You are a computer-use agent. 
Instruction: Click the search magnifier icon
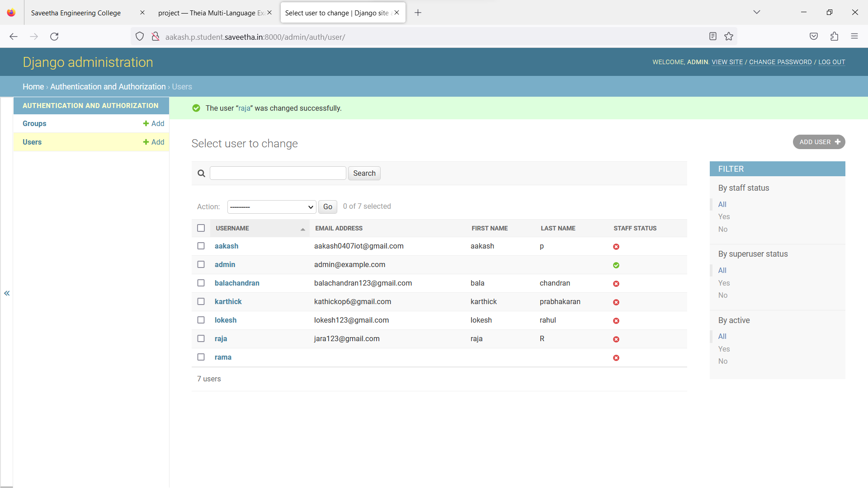pyautogui.click(x=202, y=174)
